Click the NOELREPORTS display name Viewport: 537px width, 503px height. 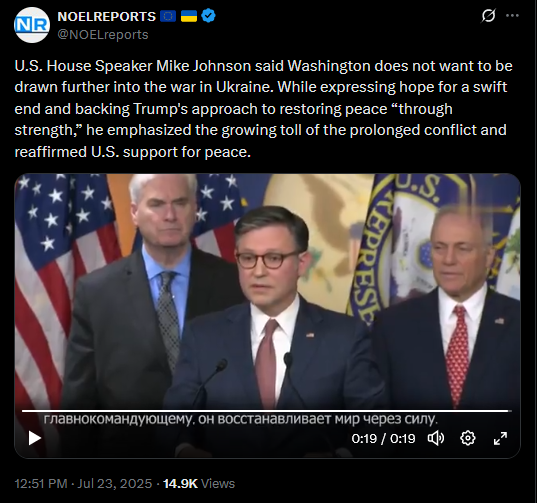(107, 16)
